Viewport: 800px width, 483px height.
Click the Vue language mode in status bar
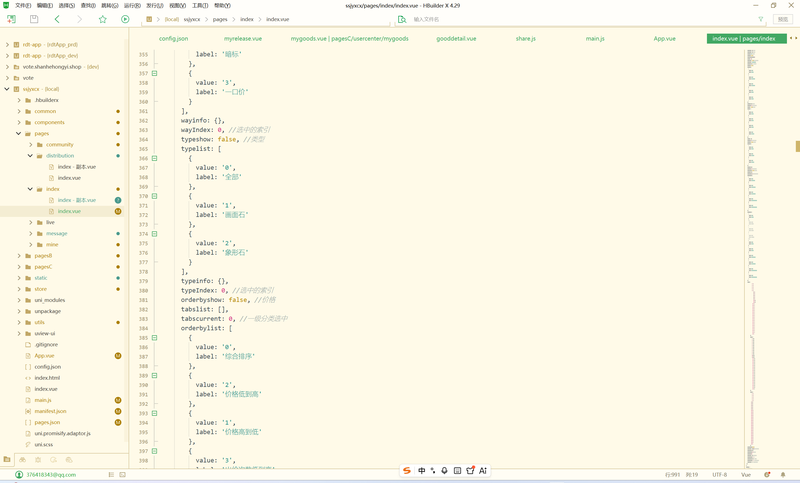746,474
